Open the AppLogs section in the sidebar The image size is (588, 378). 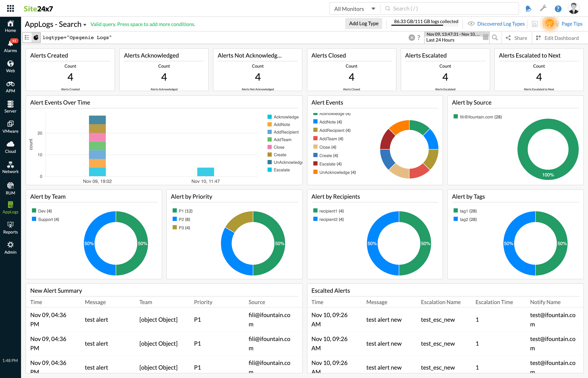[10, 207]
